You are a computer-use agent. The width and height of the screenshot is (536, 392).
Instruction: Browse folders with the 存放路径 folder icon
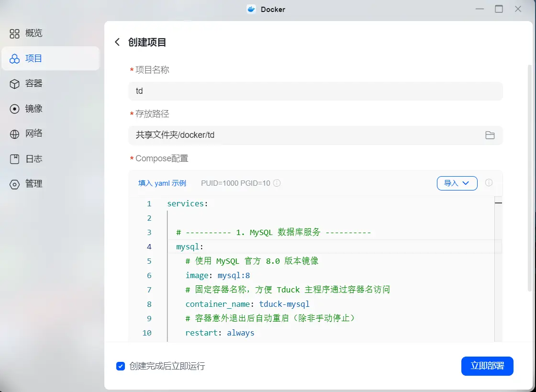[490, 135]
